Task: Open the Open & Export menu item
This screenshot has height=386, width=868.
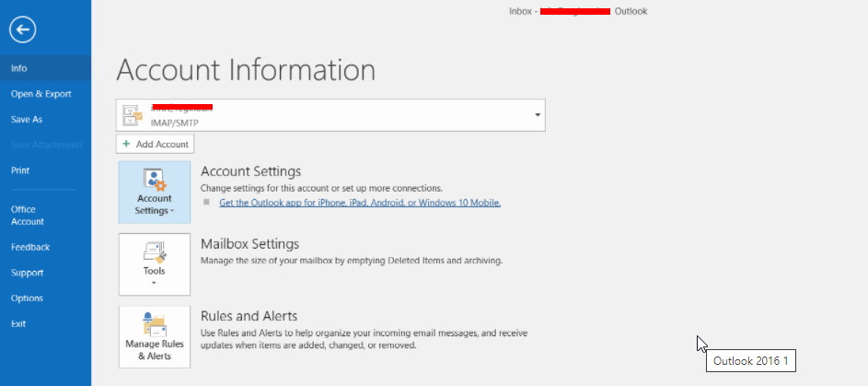Action: pyautogui.click(x=41, y=94)
